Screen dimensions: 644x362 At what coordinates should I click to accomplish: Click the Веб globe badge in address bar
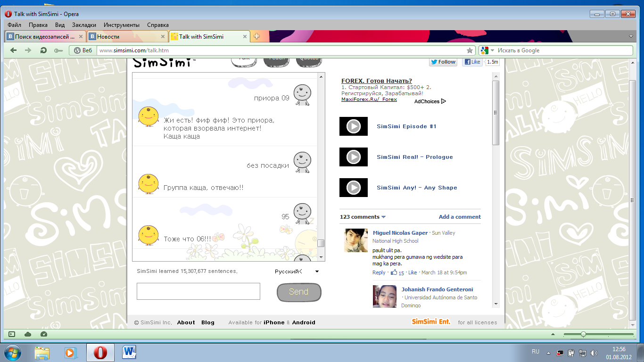pyautogui.click(x=83, y=50)
